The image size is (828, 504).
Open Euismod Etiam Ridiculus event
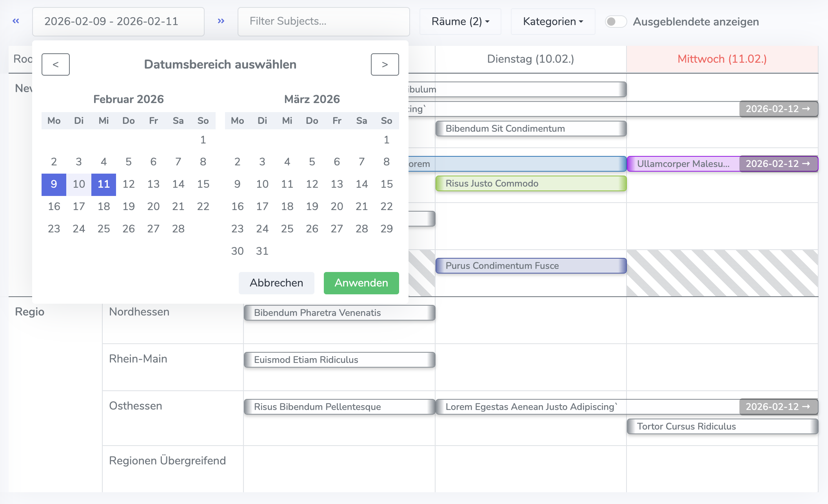(340, 360)
